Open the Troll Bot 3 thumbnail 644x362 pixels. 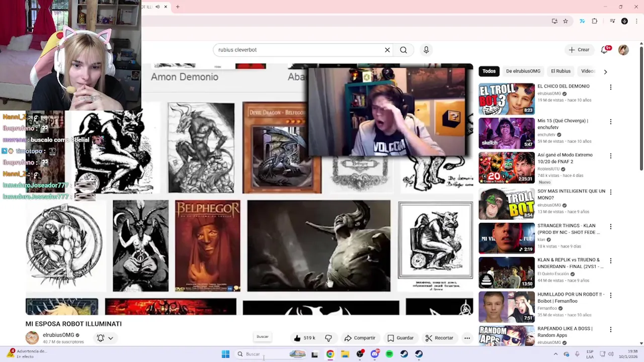(x=507, y=99)
